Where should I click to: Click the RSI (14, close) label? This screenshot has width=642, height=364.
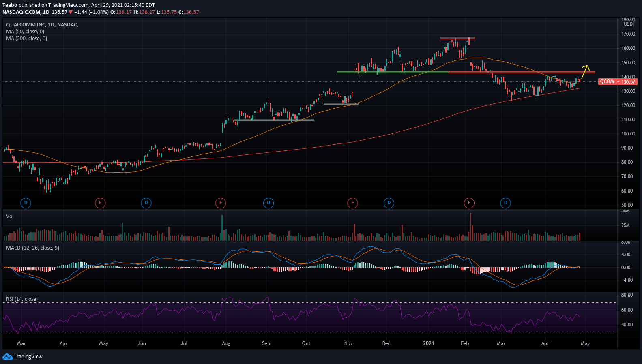point(22,299)
